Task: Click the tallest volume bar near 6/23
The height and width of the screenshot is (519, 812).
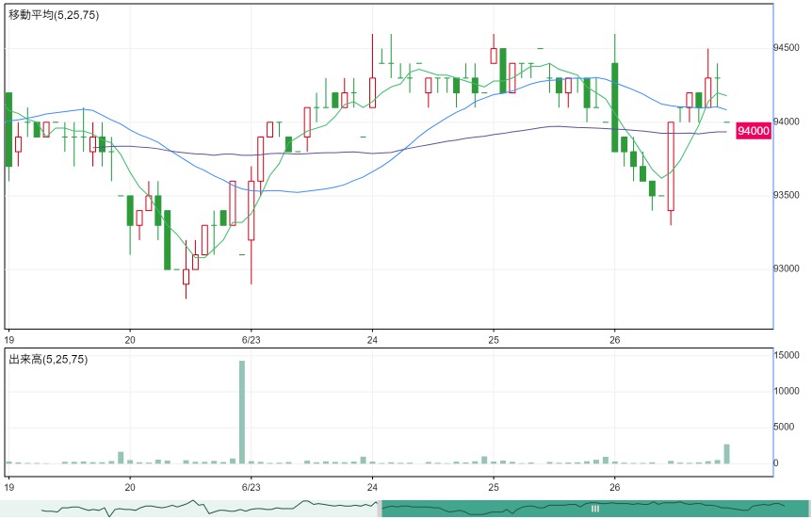Action: pos(242,412)
